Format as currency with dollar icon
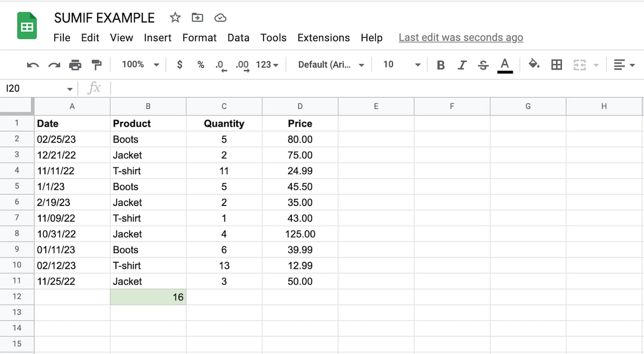The image size is (644, 354). click(x=180, y=64)
